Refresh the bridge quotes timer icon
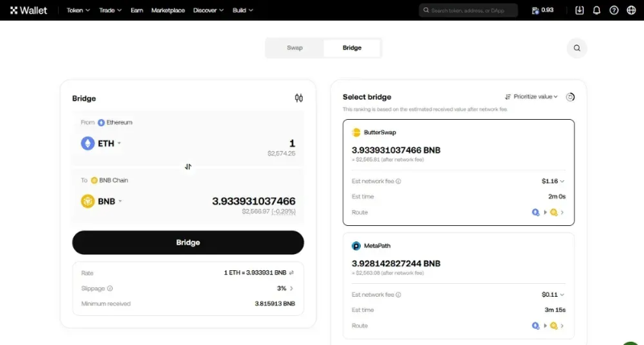644x345 pixels. [570, 97]
